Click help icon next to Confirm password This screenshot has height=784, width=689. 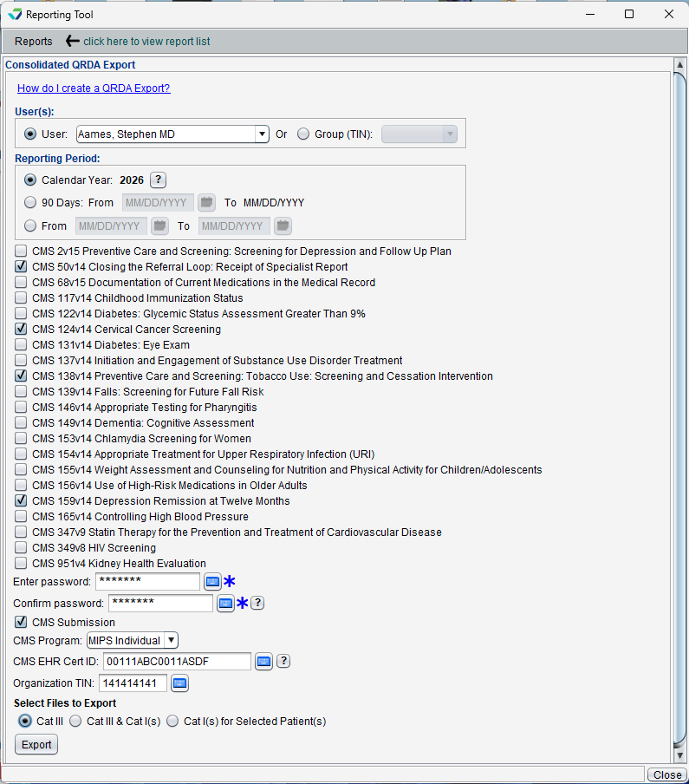[x=257, y=604]
